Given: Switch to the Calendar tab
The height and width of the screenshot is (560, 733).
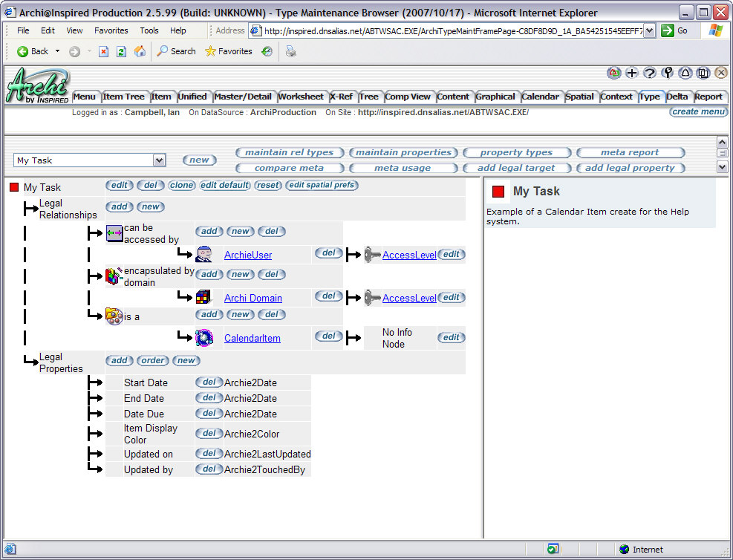Looking at the screenshot, I should 541,96.
